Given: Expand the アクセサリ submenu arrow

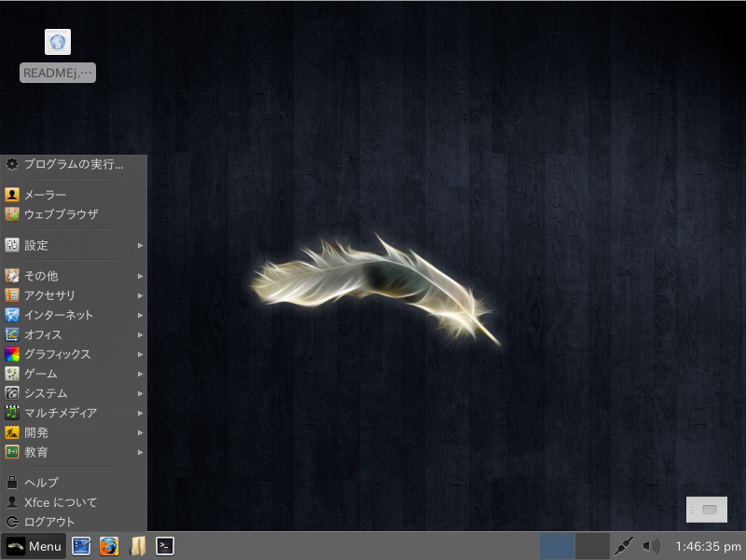Looking at the screenshot, I should (141, 295).
